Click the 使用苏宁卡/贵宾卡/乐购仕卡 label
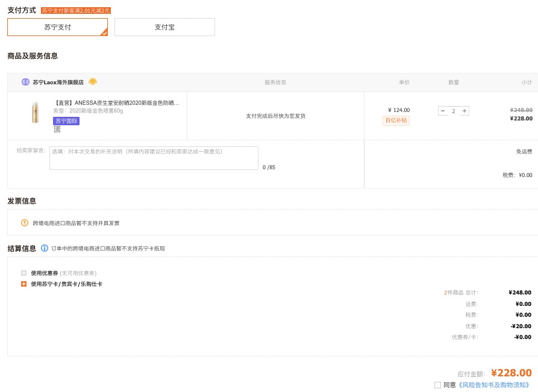Screen dimensions: 538x392 66,284
